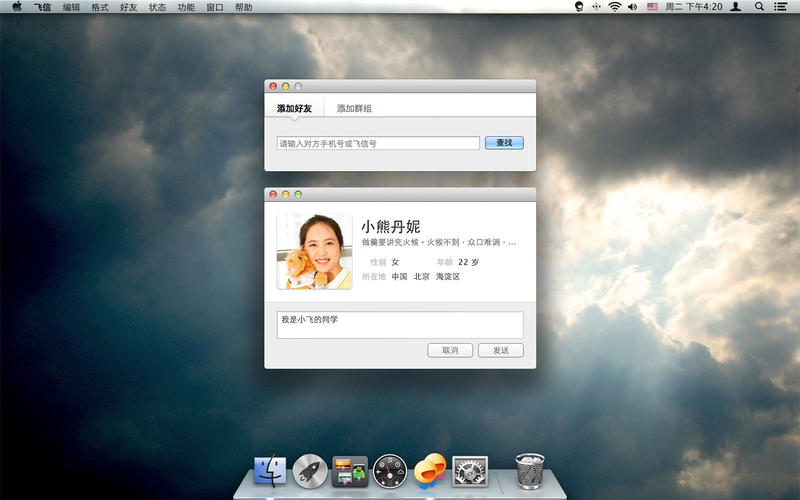Click the Wi-Fi status icon
This screenshot has height=500, width=800.
point(615,6)
